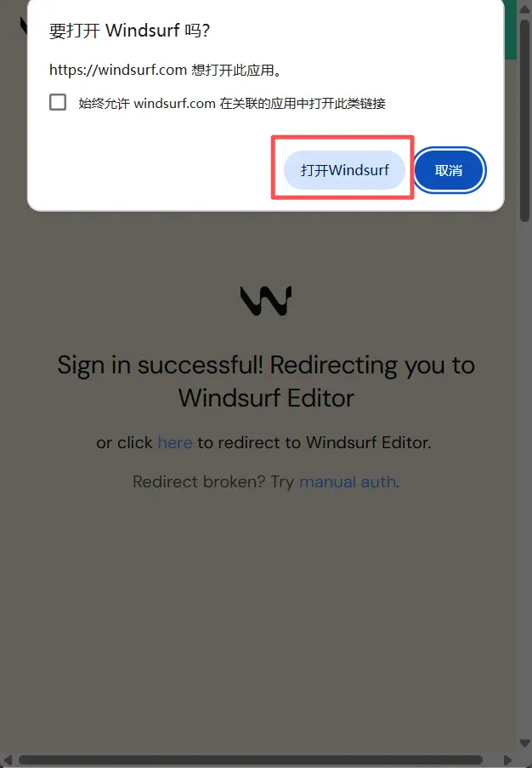Screen dimensions: 532x768
Task: Click the partially hidden logo behind dialog corner
Action: pos(23,25)
